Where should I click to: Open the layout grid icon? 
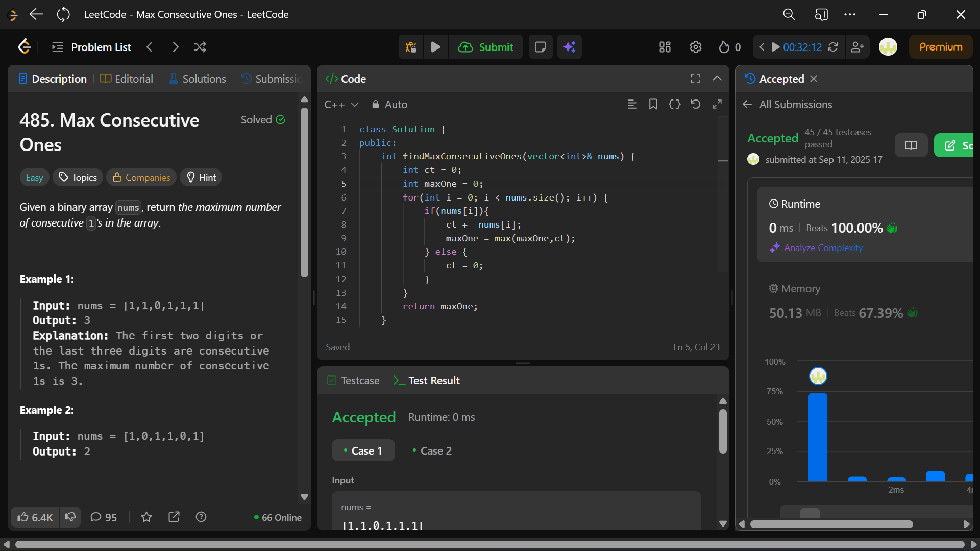[665, 47]
